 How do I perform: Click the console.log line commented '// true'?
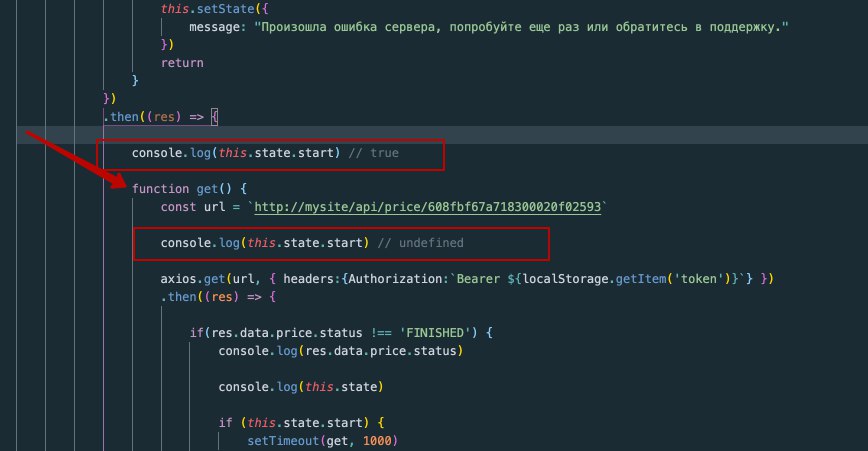(x=265, y=153)
